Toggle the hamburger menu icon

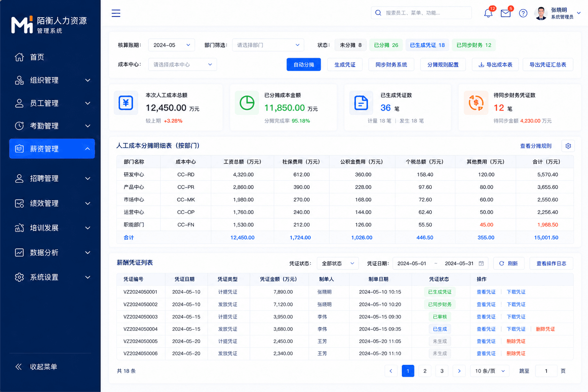116,13
